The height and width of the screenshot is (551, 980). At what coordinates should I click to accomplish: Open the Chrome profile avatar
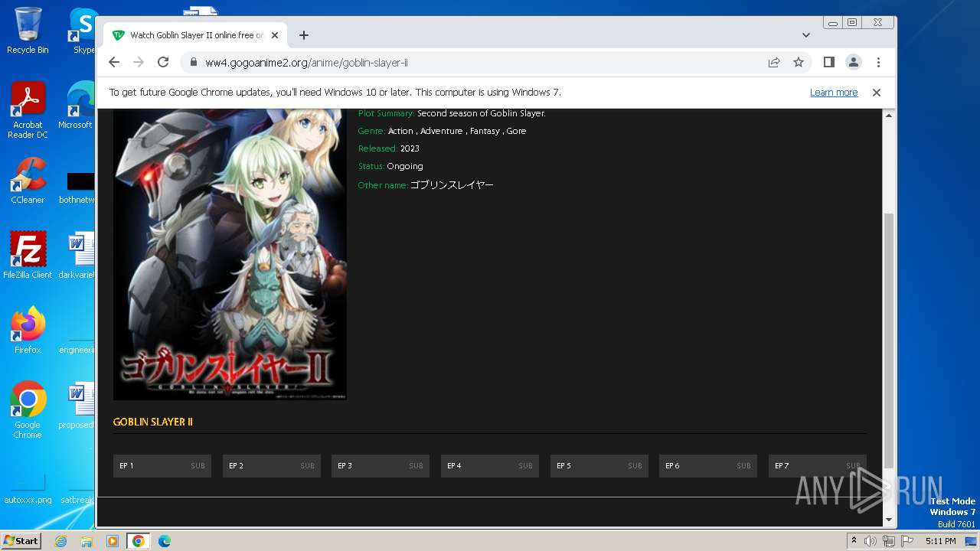[853, 62]
